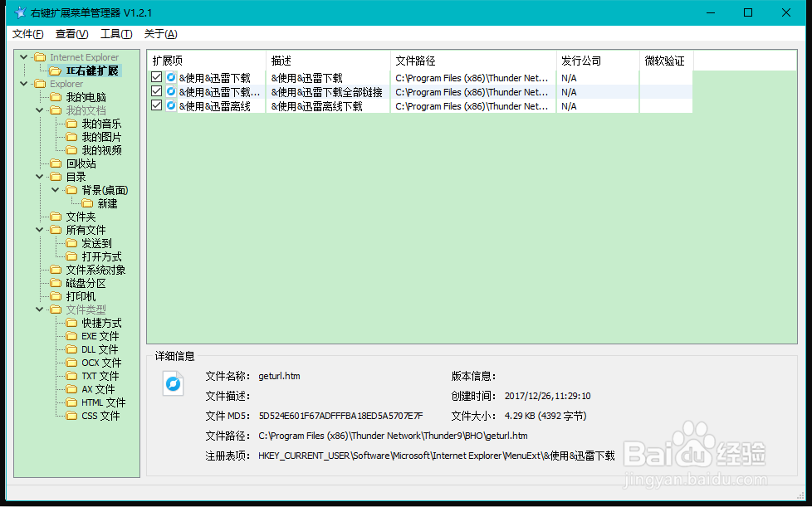Click the geturl.htm file icon in details
The width and height of the screenshot is (812, 507).
pos(173,383)
